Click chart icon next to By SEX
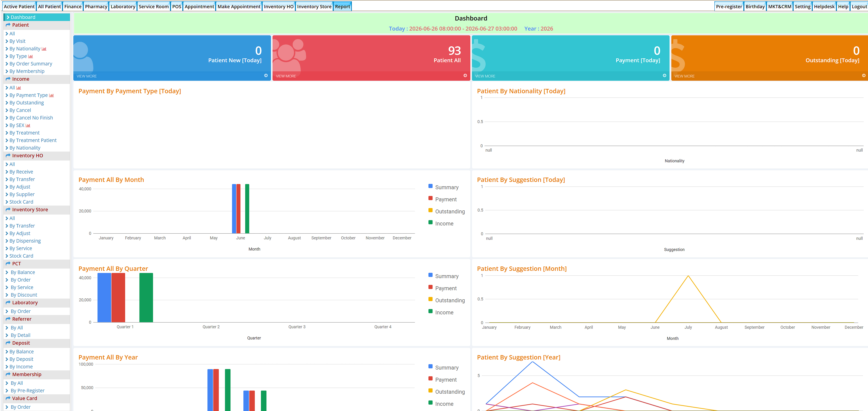This screenshot has width=868, height=411. (x=28, y=125)
